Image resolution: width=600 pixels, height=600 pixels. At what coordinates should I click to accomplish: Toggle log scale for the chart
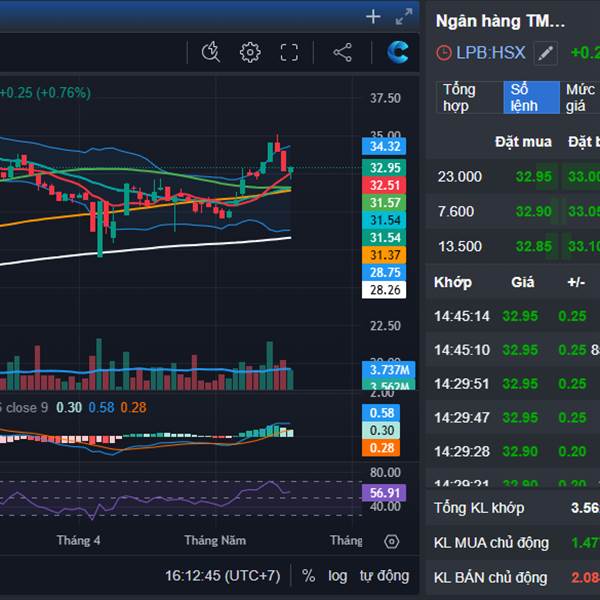pos(338,576)
